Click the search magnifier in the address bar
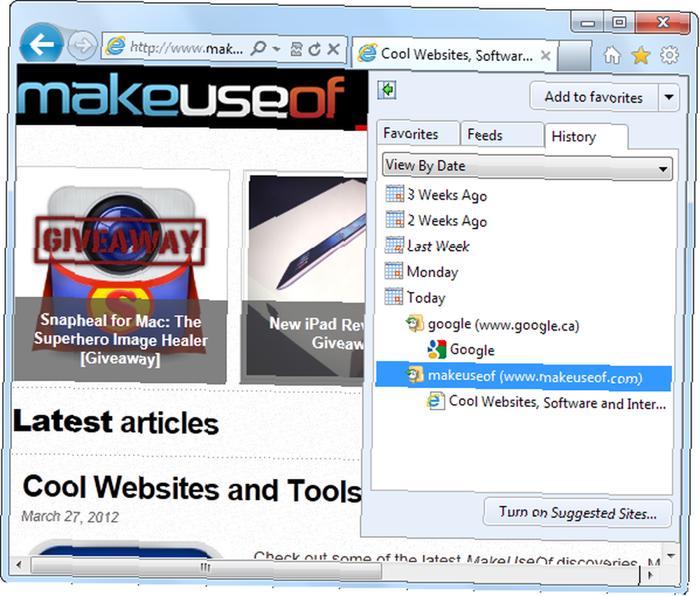Viewport: 700px width, 596px height. (258, 48)
